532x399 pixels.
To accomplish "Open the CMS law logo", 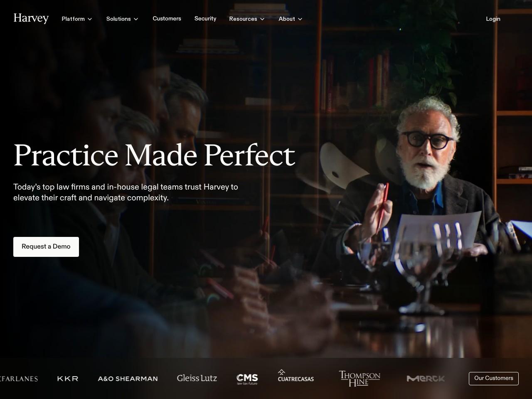I will (247, 379).
